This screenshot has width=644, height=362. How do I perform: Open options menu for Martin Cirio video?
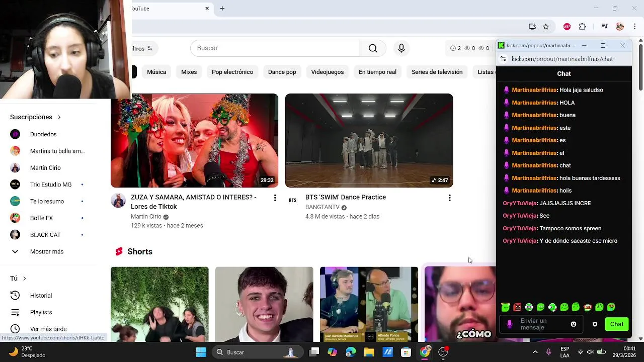pos(275,198)
